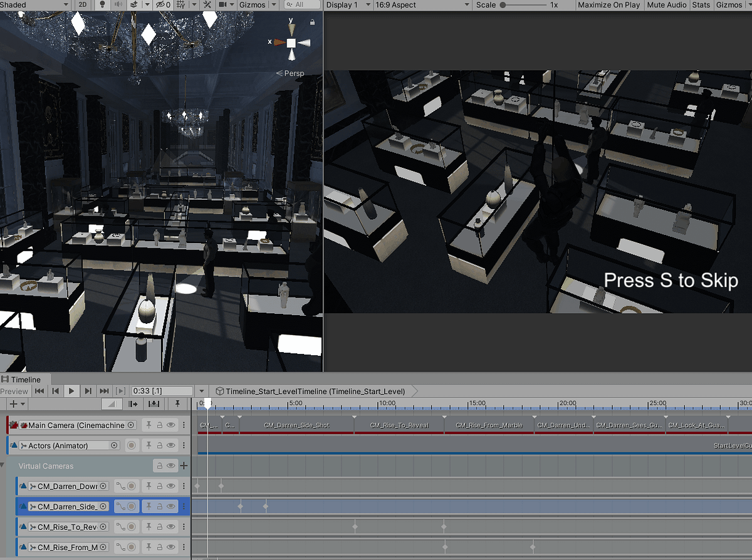This screenshot has height=560, width=752.
Task: Open the grid settings icon in Scene toolbar
Action: (x=181, y=5)
